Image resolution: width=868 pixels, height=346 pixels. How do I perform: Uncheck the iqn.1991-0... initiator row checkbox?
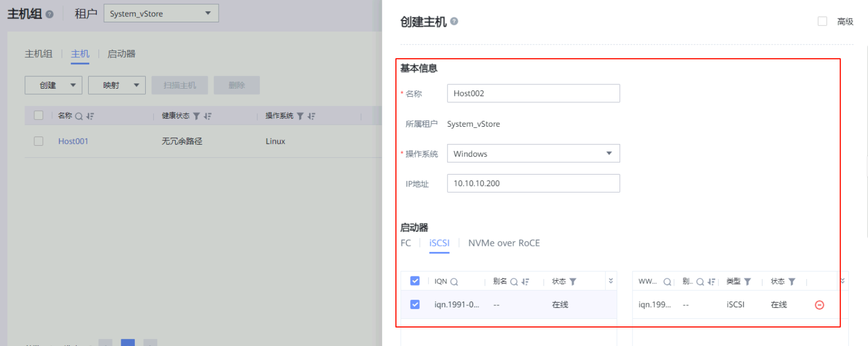(x=415, y=305)
